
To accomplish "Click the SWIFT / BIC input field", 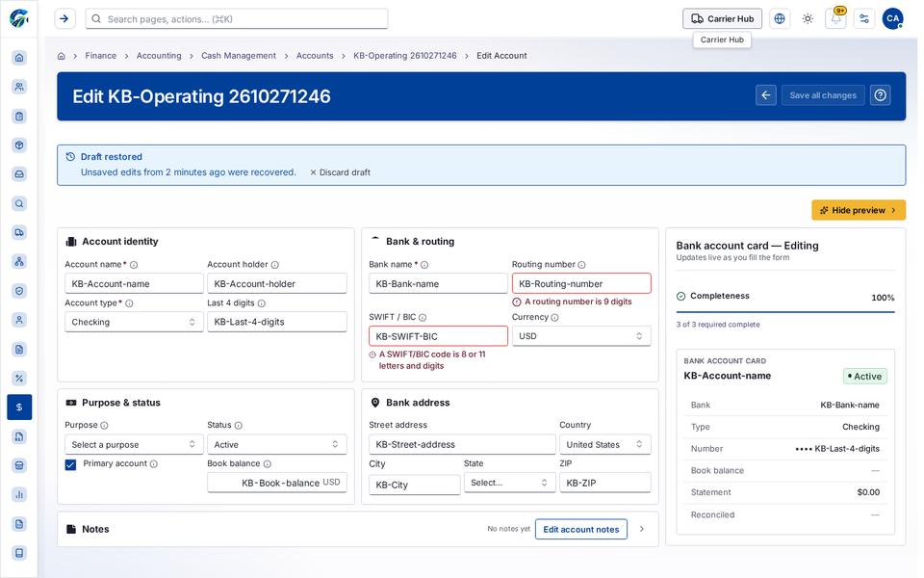I will pos(439,336).
